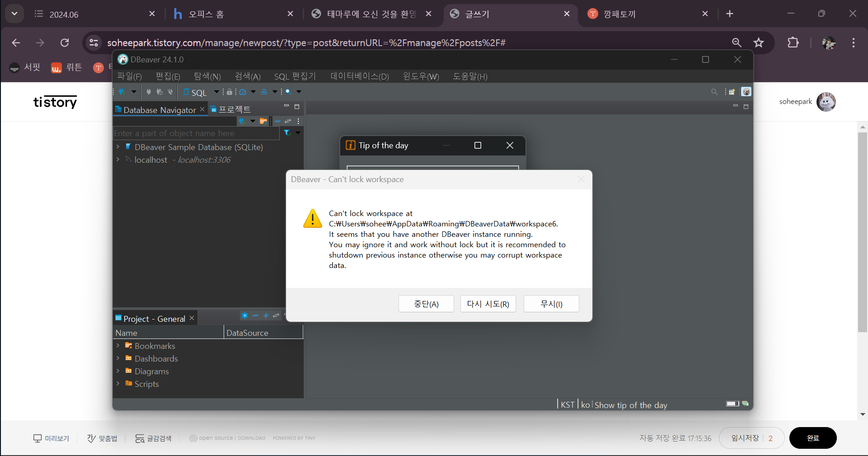
Task: Open the SQL 편집기 menu
Action: pyautogui.click(x=295, y=76)
